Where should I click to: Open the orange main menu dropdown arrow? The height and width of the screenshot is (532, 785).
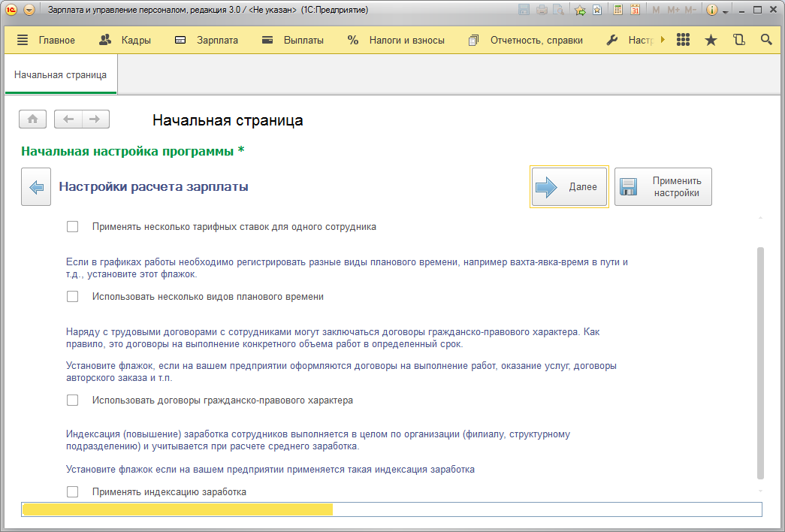point(29,11)
